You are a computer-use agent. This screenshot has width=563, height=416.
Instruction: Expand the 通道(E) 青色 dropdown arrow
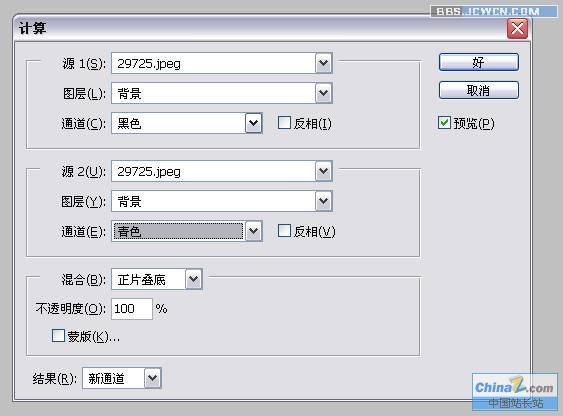click(x=253, y=231)
